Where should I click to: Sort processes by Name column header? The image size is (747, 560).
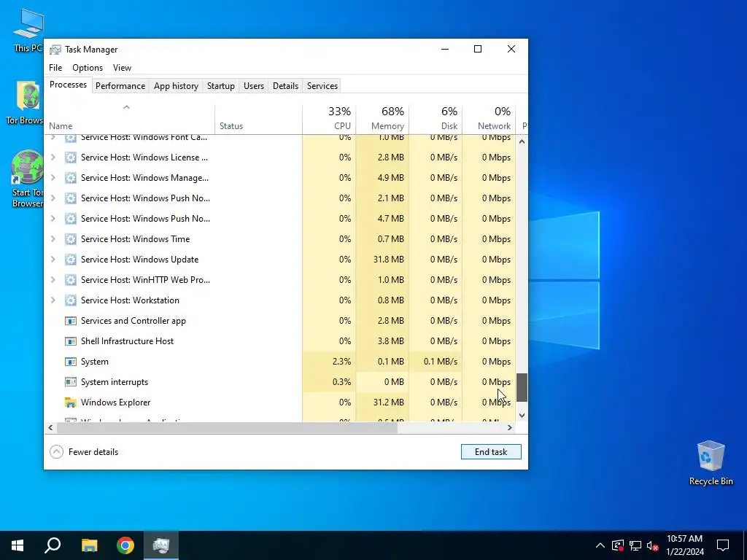coord(131,119)
